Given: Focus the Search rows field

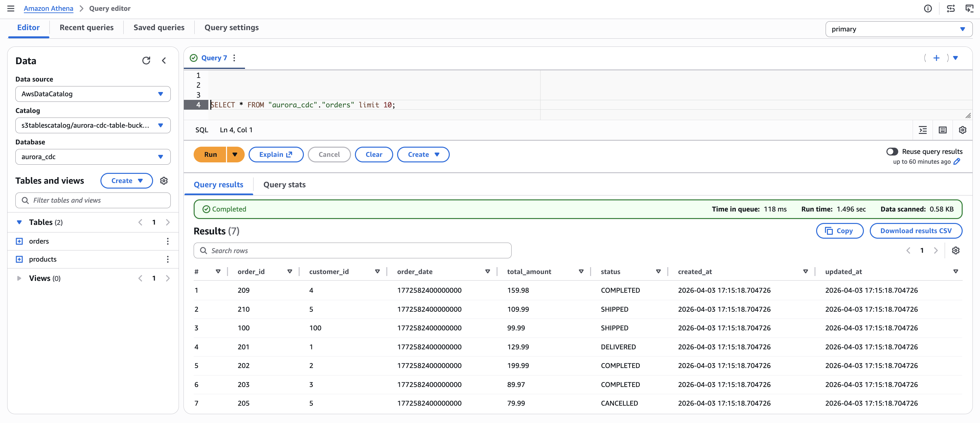Looking at the screenshot, I should [352, 251].
